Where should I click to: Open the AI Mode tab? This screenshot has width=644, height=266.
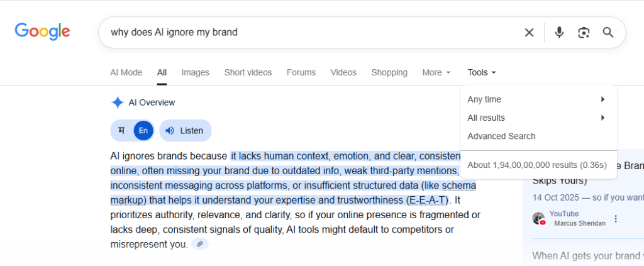[x=126, y=72]
